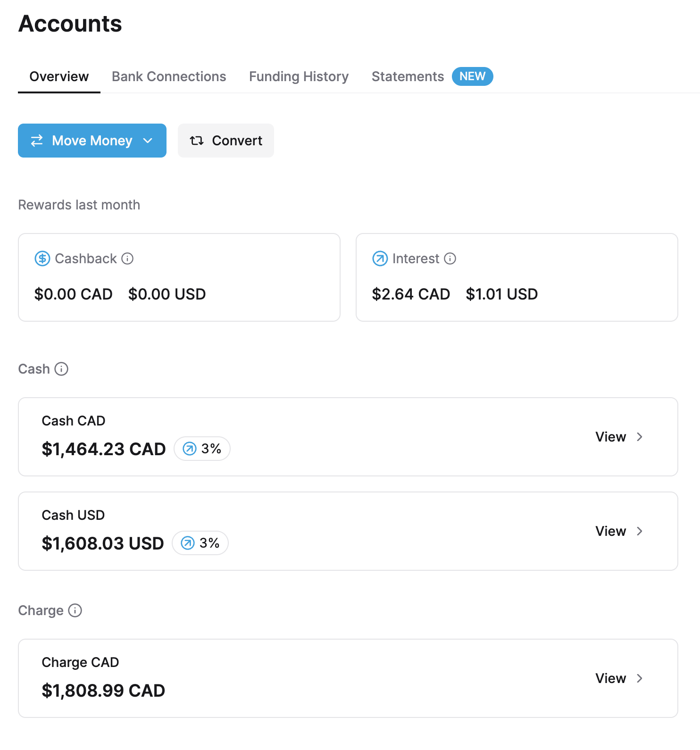
Task: Click the 3% interest badge on Cash CAD
Action: 202,449
